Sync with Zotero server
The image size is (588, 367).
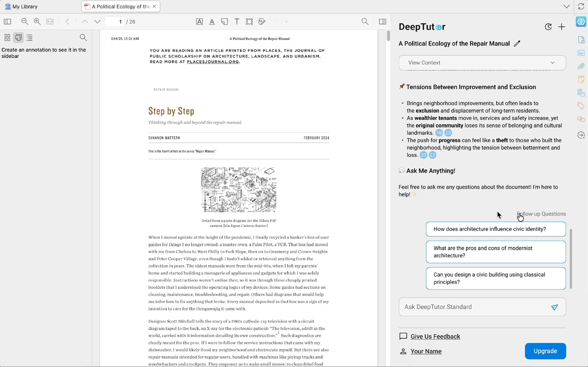tap(581, 7)
